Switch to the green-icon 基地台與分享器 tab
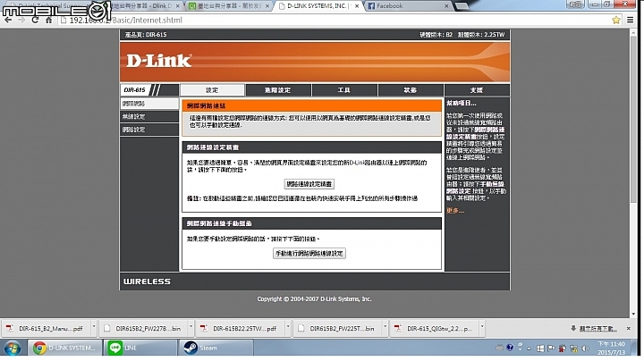 point(228,5)
